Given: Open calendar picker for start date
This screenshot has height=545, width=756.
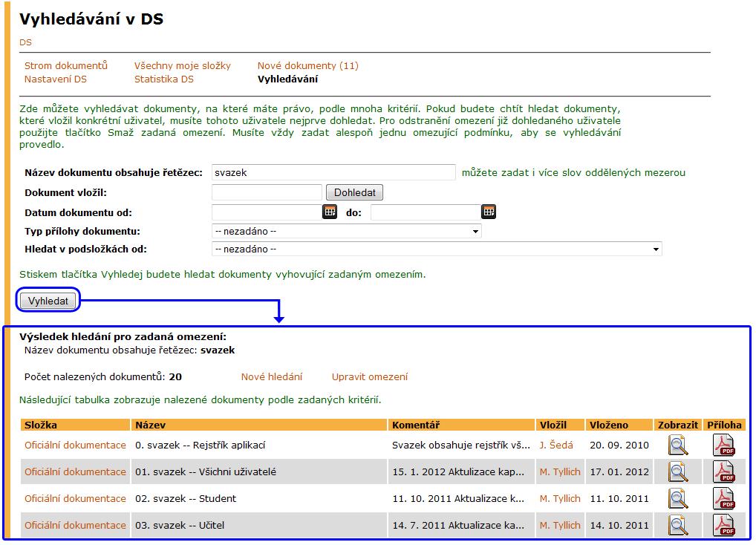Looking at the screenshot, I should click(329, 212).
